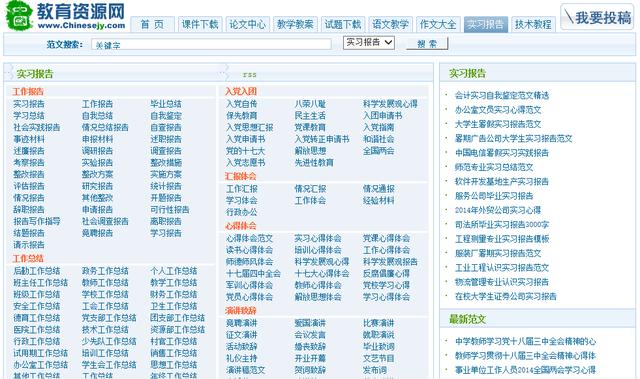Open 读书心得体会 link
The width and height of the screenshot is (640, 379).
pos(249,250)
